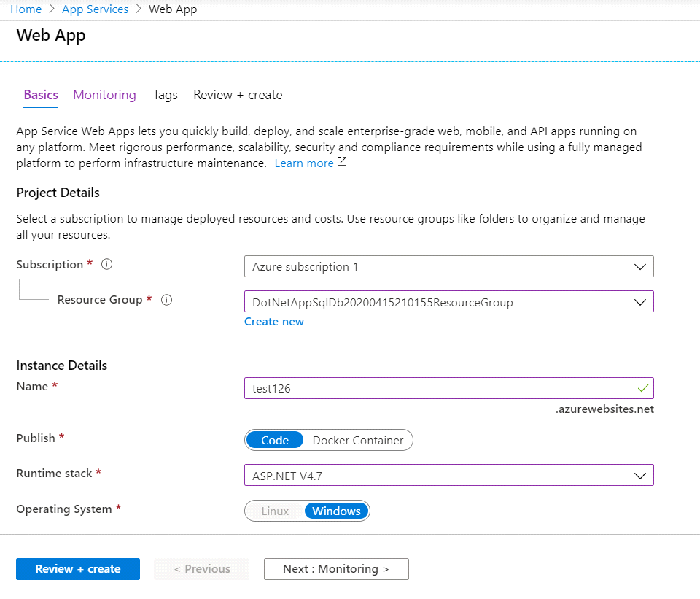Open the Tags tab
The image size is (700, 599).
click(165, 95)
